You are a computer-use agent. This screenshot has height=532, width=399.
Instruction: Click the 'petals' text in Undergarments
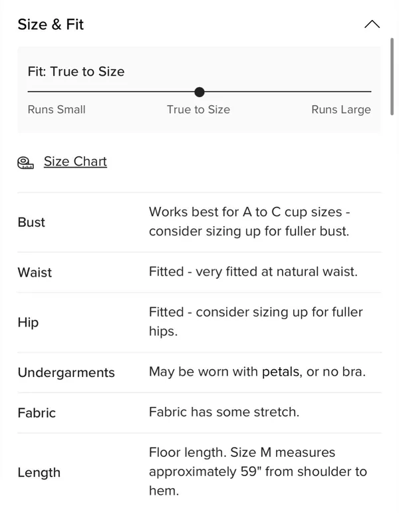[281, 372]
